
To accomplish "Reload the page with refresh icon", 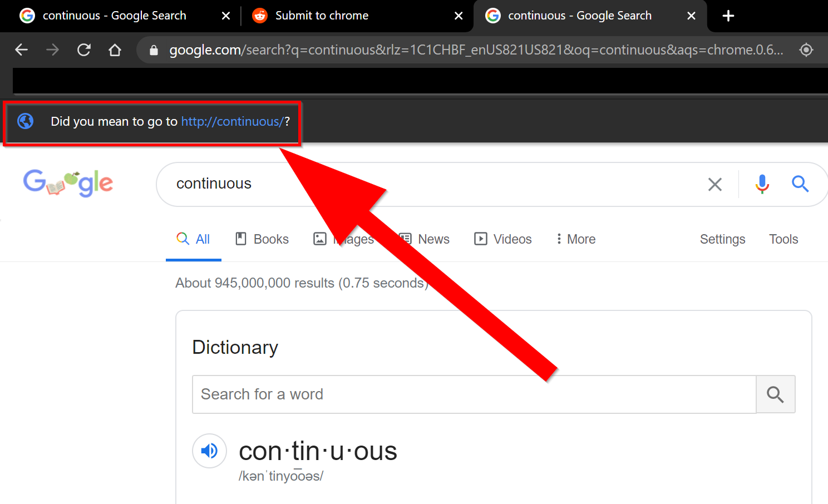I will pos(84,50).
